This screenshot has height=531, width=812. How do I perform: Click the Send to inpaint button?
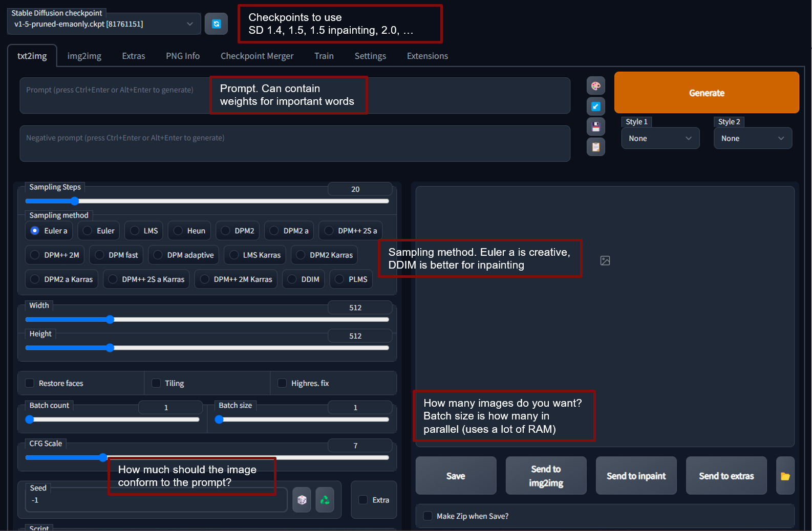pyautogui.click(x=636, y=476)
